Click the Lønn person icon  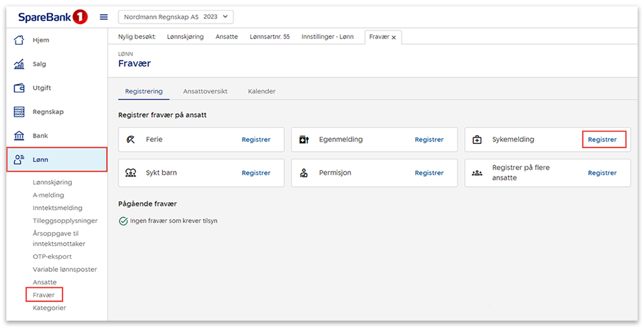pos(19,160)
